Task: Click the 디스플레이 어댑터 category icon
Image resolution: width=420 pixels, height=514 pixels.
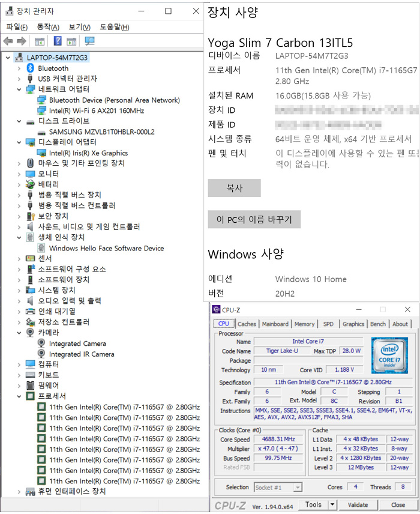Action: click(x=30, y=142)
